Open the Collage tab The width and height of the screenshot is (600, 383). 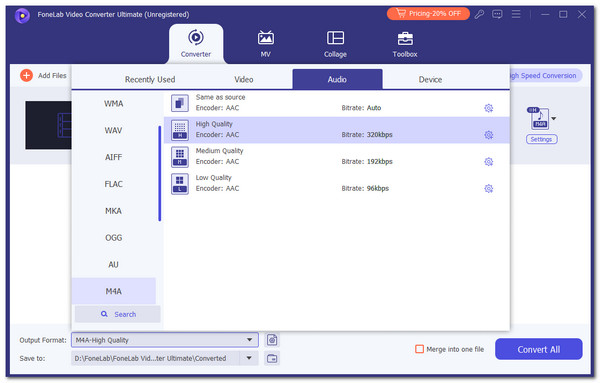point(335,44)
